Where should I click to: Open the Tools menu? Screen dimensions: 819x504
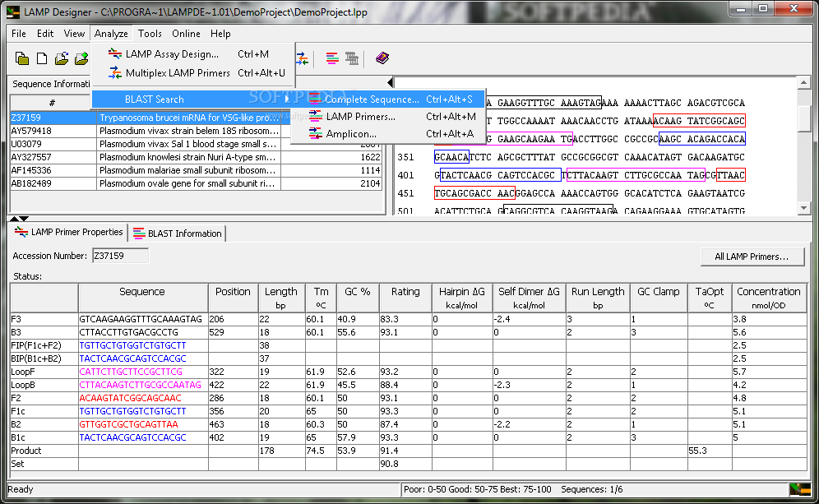coord(150,34)
